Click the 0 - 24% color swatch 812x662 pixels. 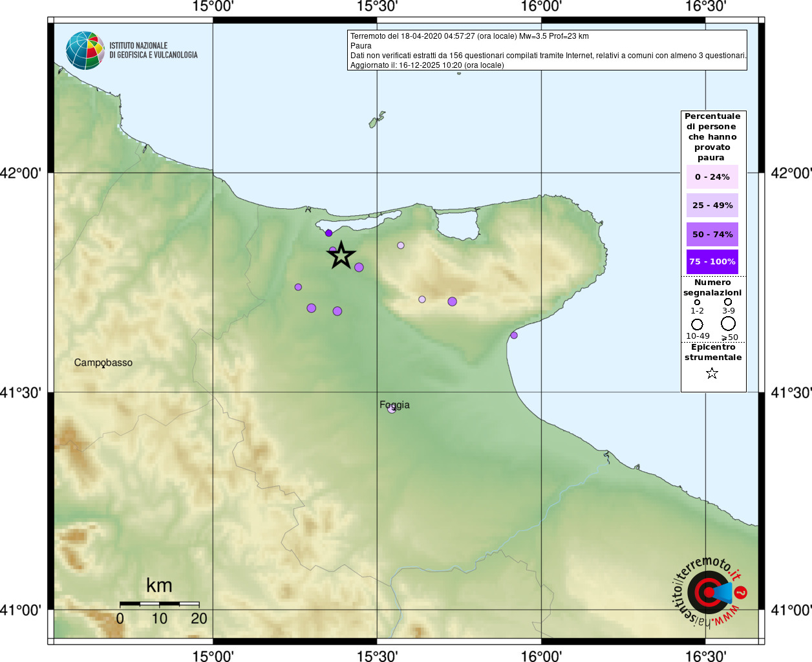[712, 177]
